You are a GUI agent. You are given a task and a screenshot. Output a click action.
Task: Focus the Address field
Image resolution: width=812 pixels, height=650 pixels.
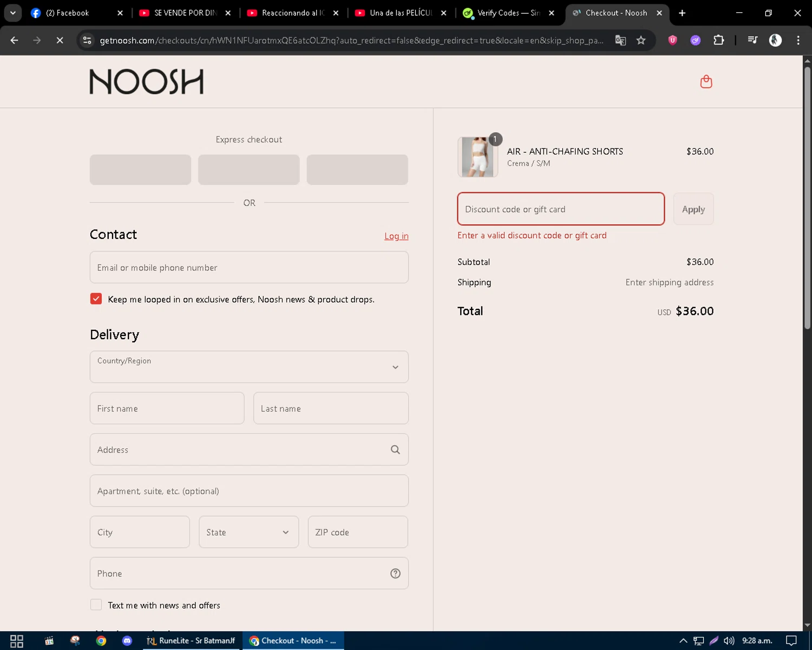tap(249, 450)
